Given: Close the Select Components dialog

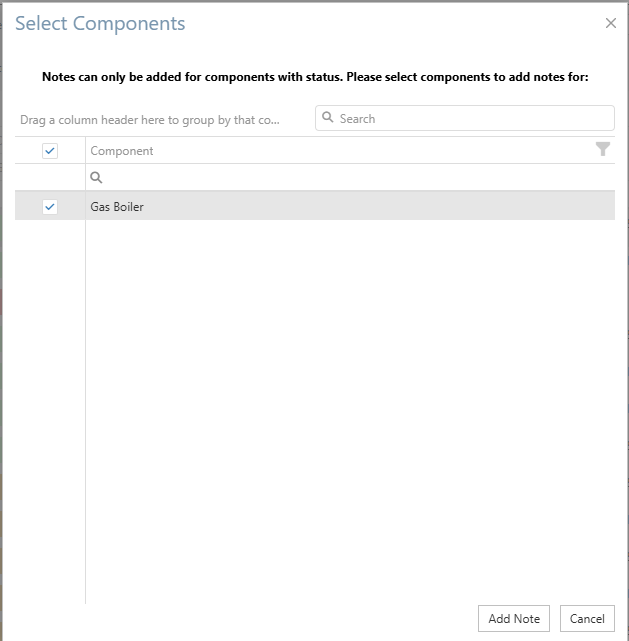Looking at the screenshot, I should click(611, 23).
